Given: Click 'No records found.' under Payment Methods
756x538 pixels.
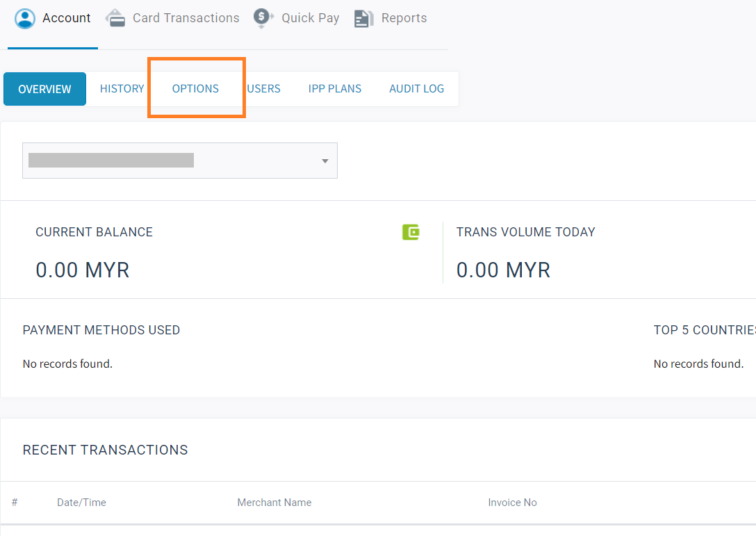Looking at the screenshot, I should click(x=67, y=364).
